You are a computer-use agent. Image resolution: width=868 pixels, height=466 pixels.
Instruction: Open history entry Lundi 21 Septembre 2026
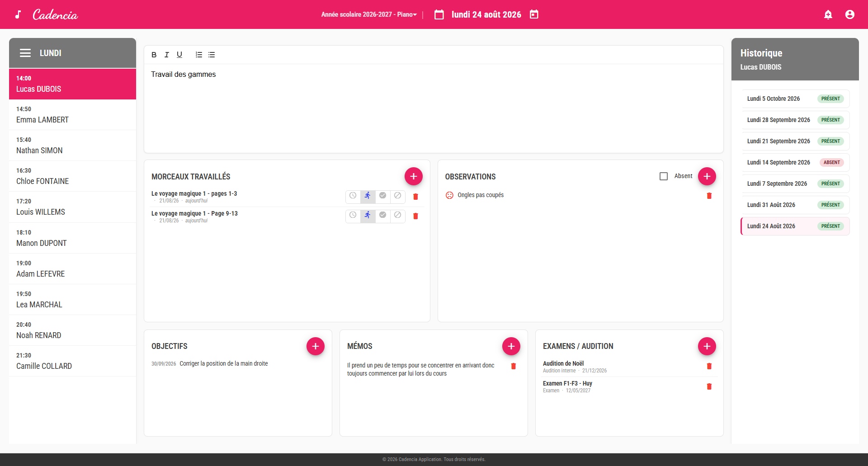point(795,141)
